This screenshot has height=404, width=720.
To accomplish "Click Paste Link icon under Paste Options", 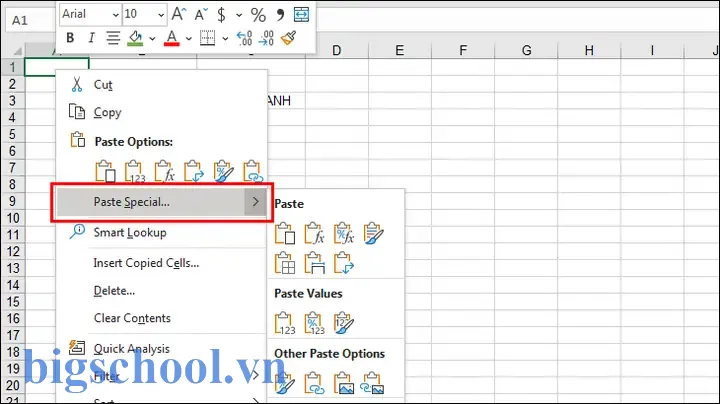I will (x=253, y=171).
